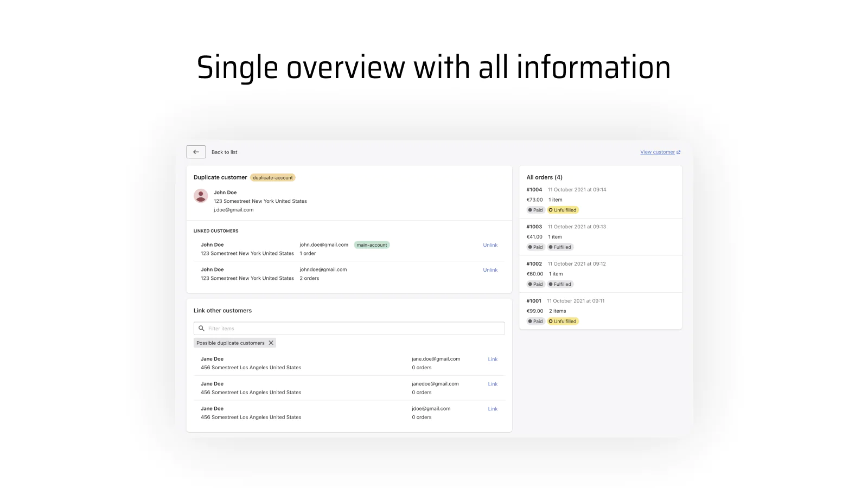Unlink the main-account John Doe customer
This screenshot has width=868, height=488.
490,245
